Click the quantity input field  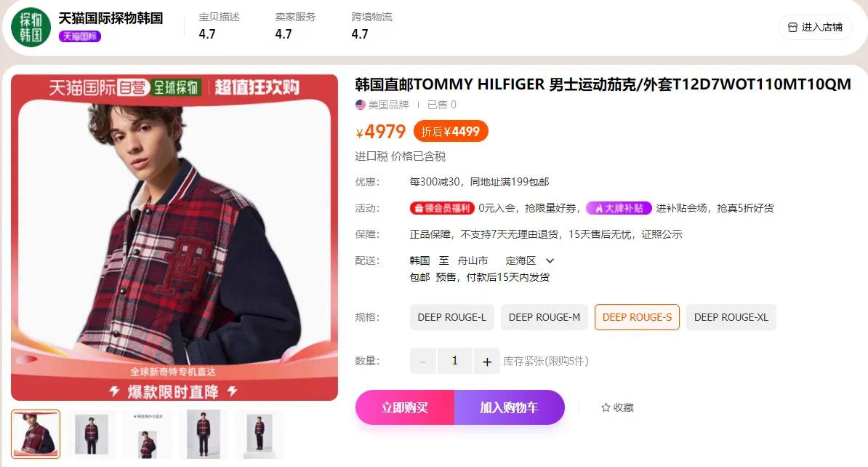(x=454, y=362)
